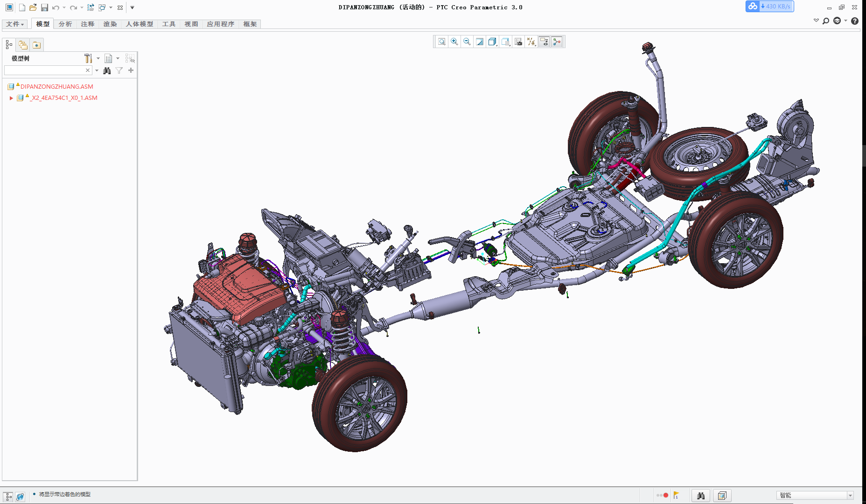866x504 pixels.
Task: Open the saved views manager icon
Action: (505, 42)
